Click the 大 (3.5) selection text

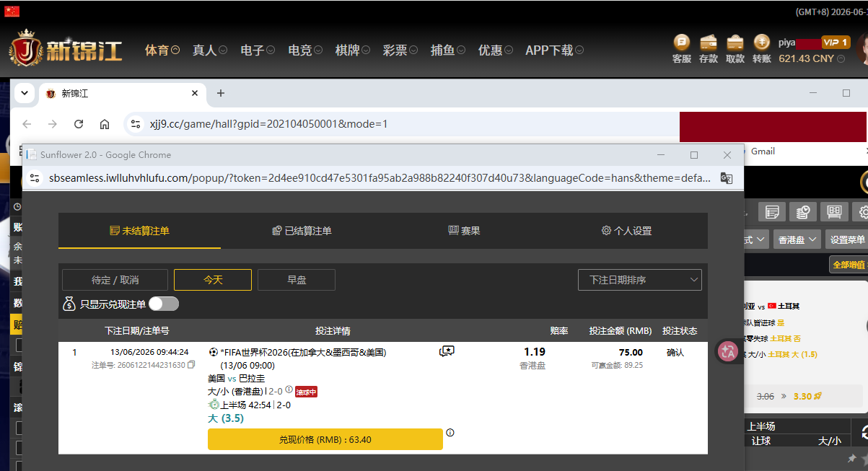pos(225,418)
